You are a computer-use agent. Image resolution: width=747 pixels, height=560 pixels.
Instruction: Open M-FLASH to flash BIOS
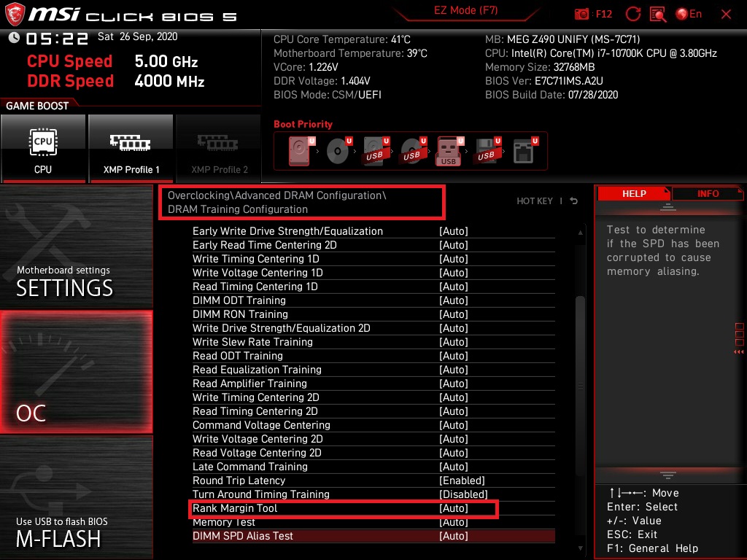pyautogui.click(x=76, y=497)
